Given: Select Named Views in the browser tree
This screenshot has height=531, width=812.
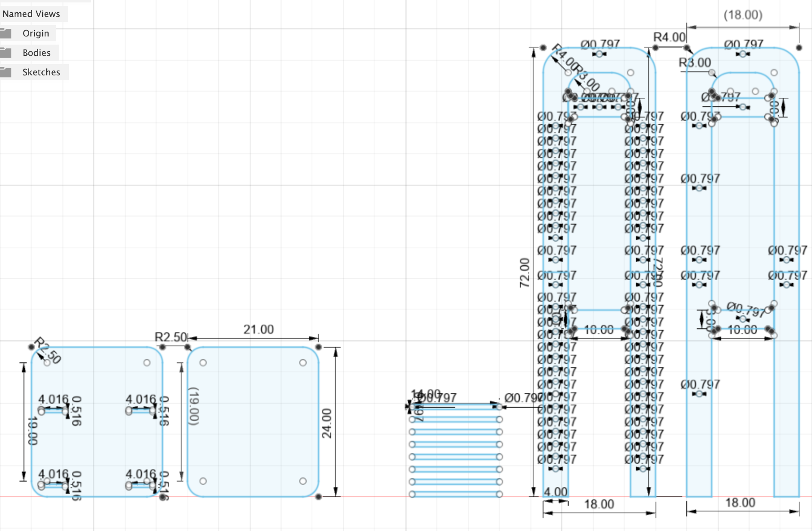Looking at the screenshot, I should (31, 14).
